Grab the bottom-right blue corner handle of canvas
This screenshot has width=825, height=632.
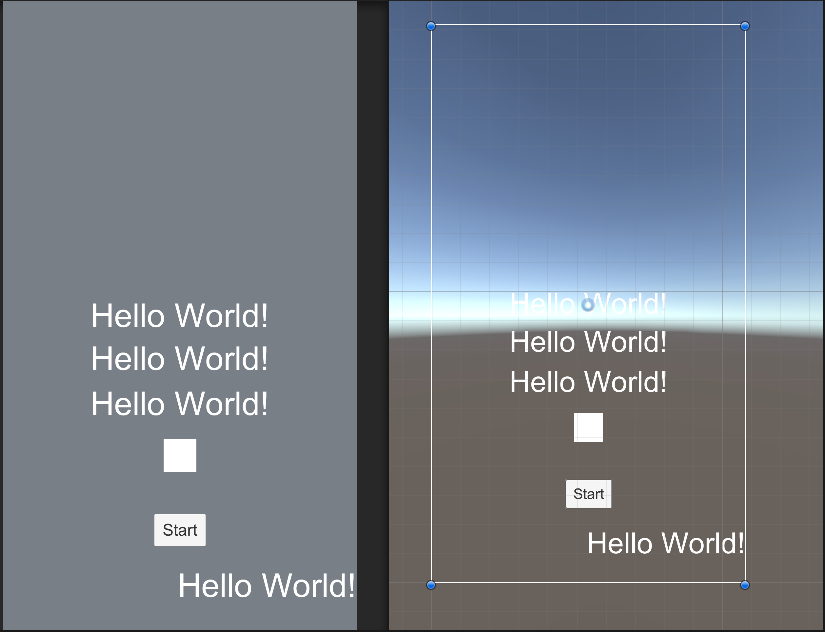[744, 585]
